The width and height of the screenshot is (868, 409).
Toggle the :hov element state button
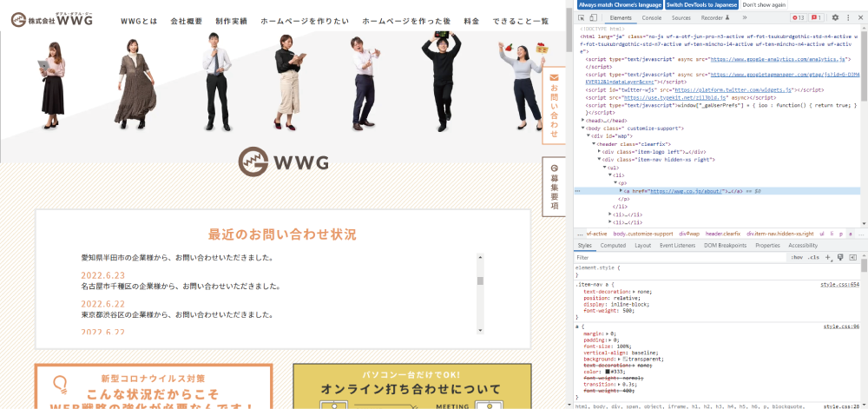[797, 258]
